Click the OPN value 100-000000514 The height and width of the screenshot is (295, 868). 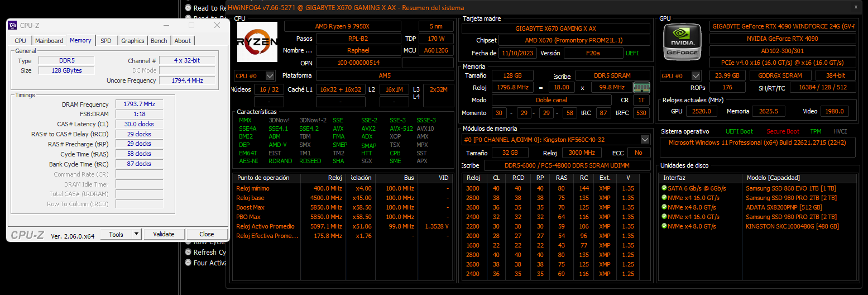point(358,63)
